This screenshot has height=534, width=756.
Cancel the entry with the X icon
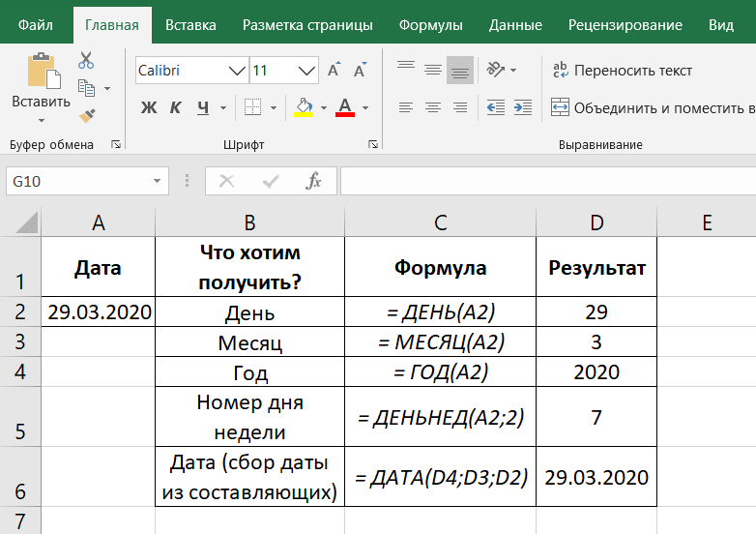(x=226, y=181)
